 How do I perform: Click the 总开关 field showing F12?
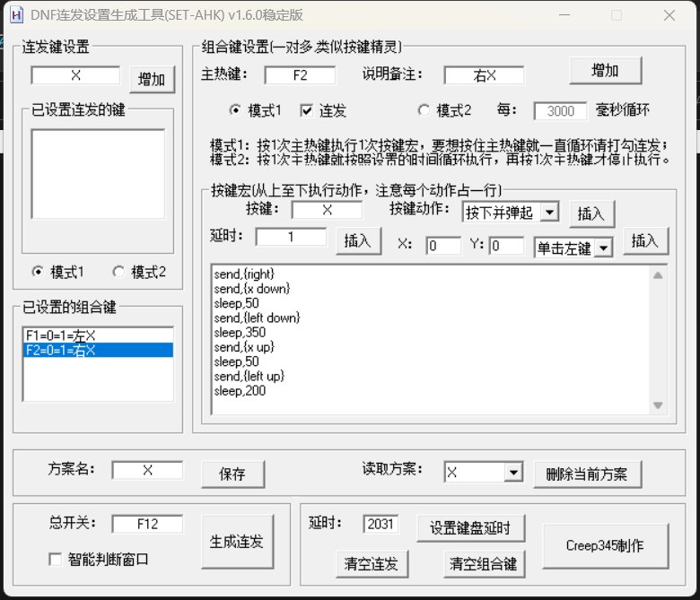(x=147, y=524)
